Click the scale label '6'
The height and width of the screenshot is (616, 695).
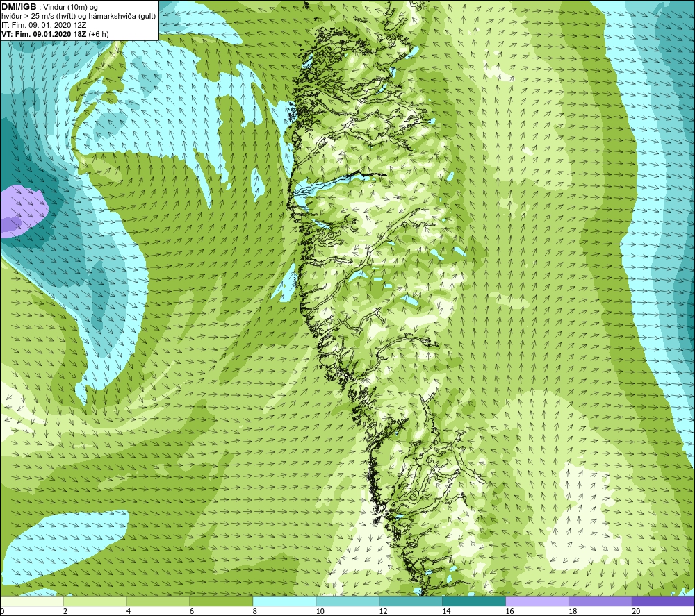point(192,612)
